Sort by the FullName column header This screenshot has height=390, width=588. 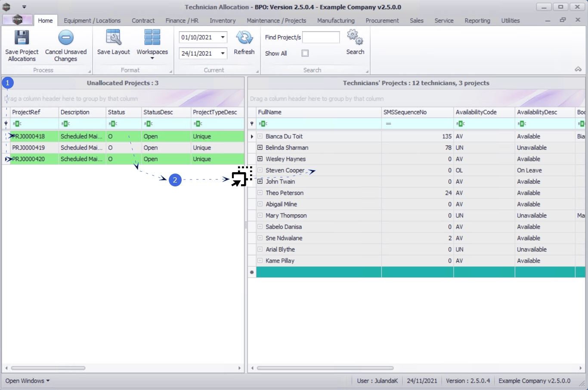tap(319, 112)
